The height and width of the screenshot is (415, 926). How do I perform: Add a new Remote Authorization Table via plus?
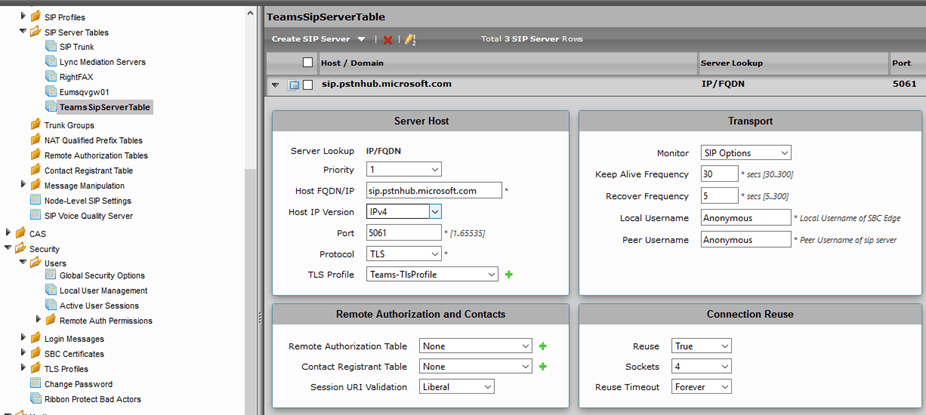point(543,346)
